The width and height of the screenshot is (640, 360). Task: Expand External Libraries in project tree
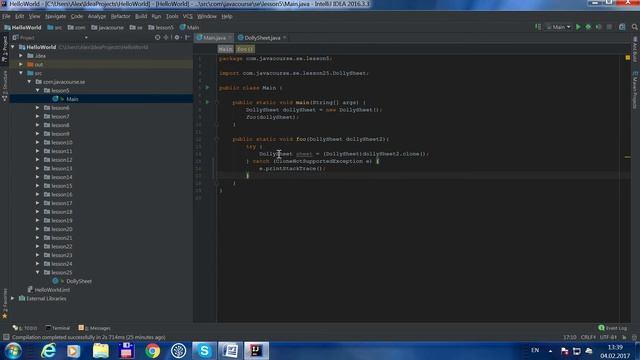pyautogui.click(x=13, y=298)
